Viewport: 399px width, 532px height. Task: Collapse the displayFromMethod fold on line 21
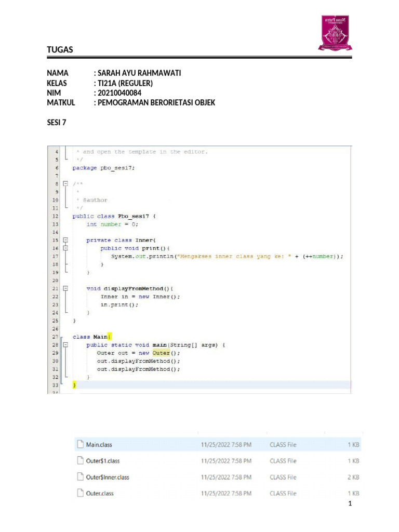pyautogui.click(x=65, y=288)
